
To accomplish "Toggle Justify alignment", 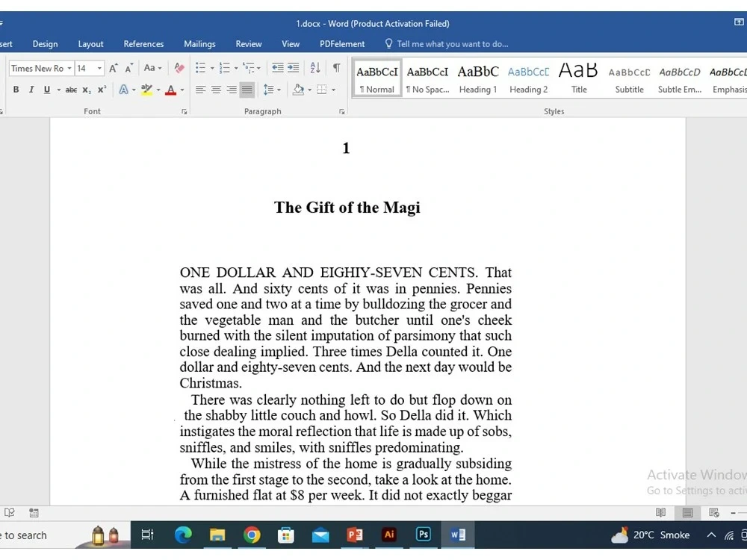I will (x=247, y=90).
